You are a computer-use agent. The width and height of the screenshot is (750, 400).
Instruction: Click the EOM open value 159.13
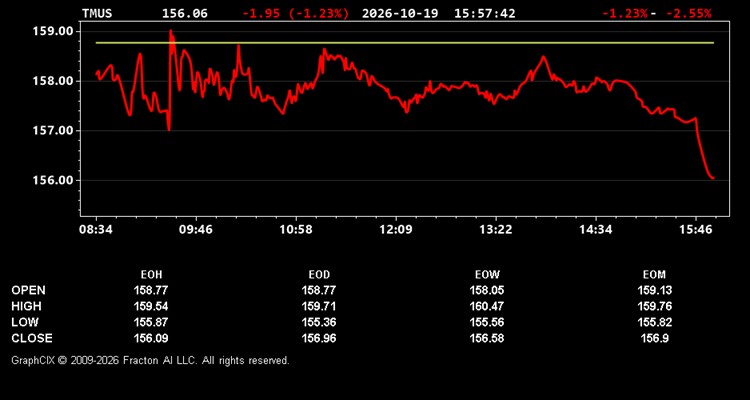[654, 290]
